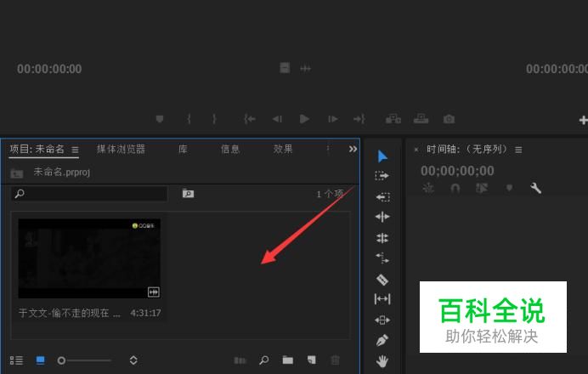
Task: Click the Overwrite edit button
Action: (421, 119)
